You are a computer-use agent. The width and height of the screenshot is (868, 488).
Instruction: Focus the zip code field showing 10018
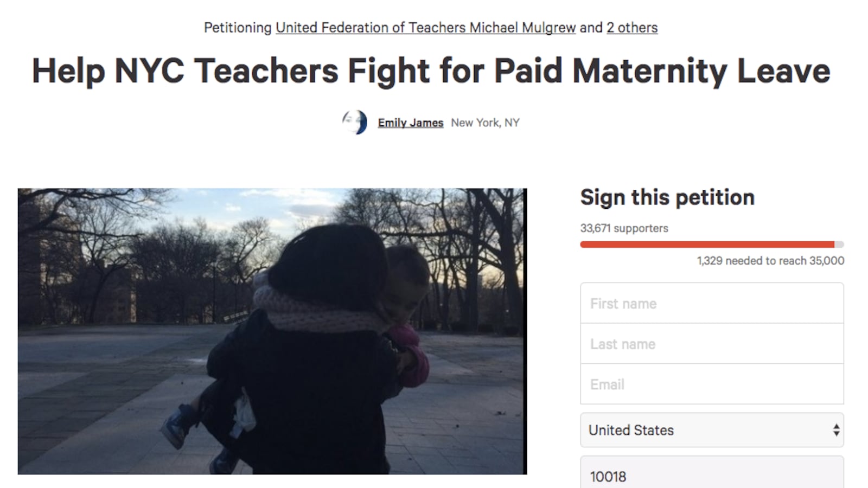(712, 476)
